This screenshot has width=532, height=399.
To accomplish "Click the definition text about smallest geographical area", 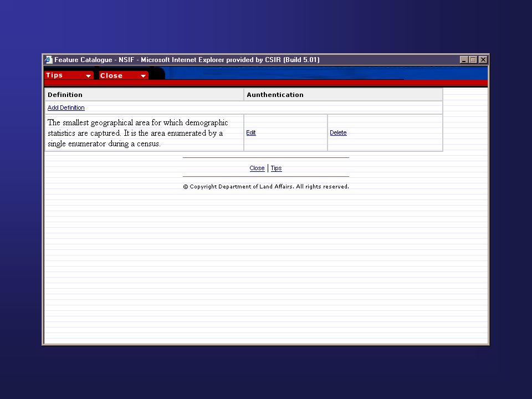I will [138, 133].
